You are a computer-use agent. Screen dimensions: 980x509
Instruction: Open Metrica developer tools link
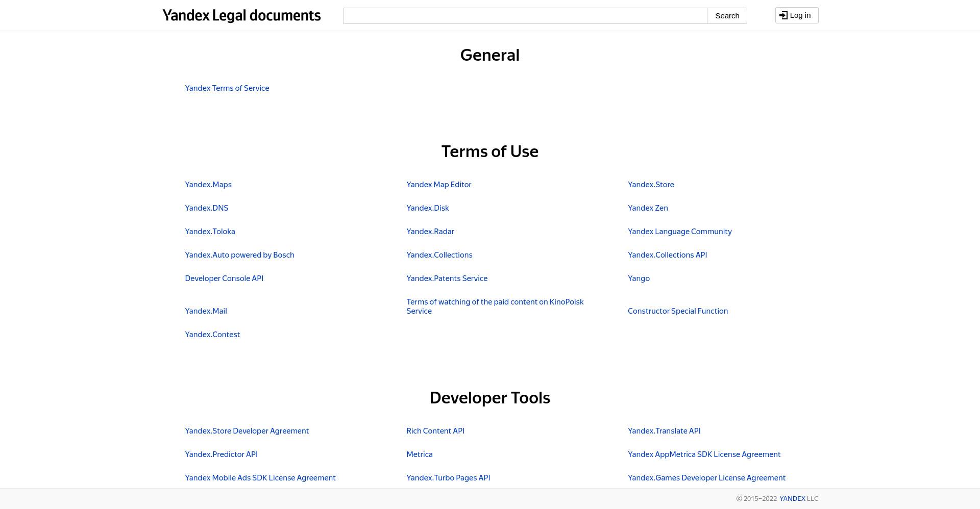(x=419, y=454)
